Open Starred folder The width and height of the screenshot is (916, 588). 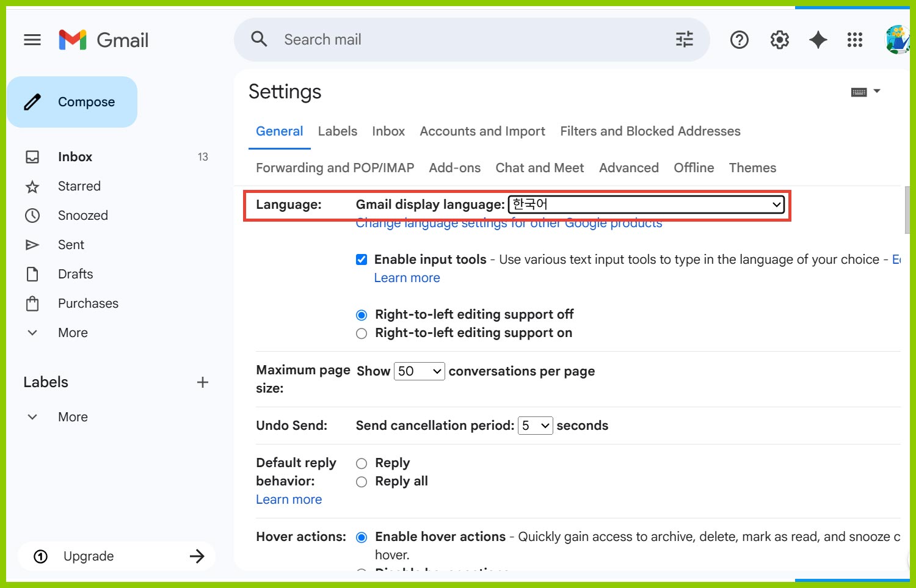pos(79,186)
